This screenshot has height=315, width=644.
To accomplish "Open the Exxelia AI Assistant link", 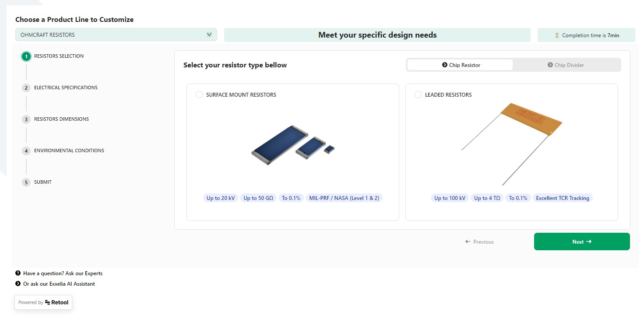I will tap(59, 283).
